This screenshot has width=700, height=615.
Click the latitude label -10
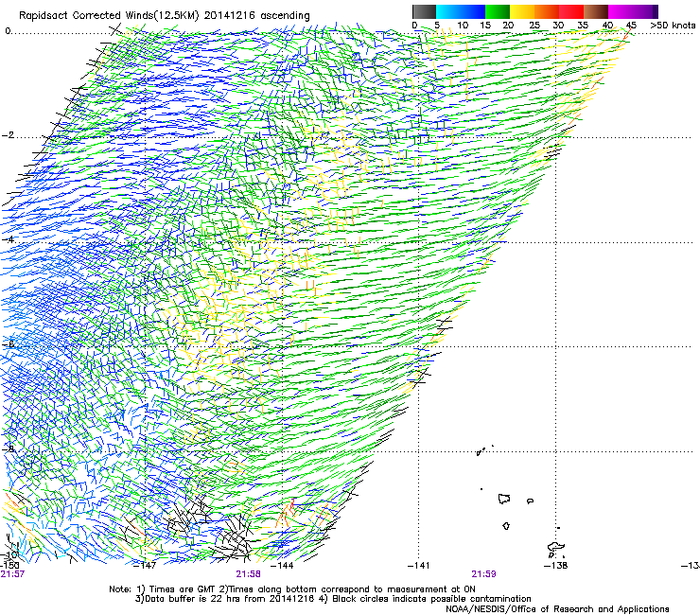10,555
